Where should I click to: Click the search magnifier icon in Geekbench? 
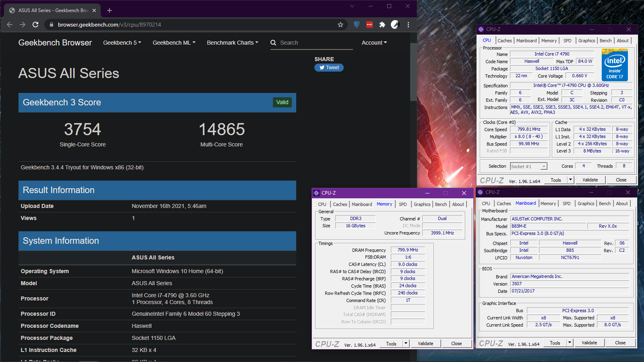coord(273,43)
